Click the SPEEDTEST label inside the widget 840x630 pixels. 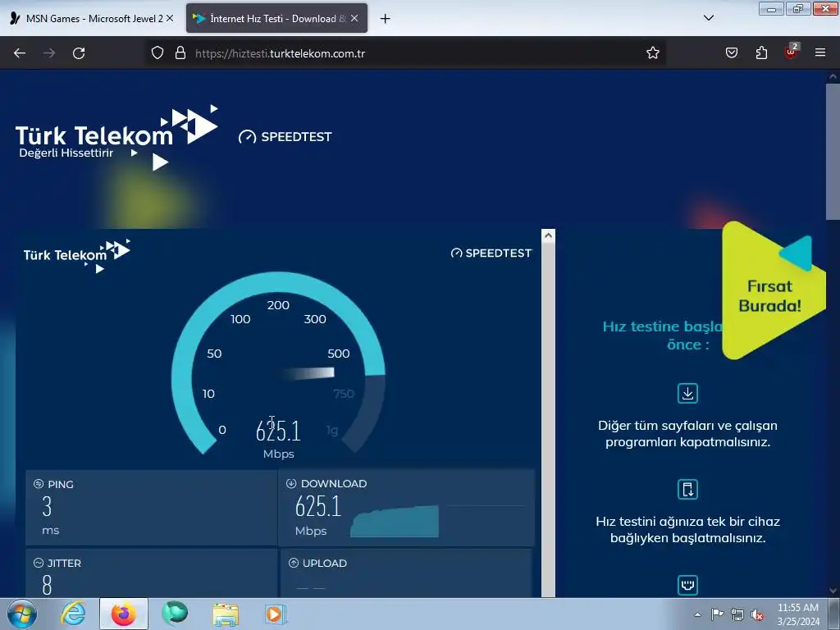[491, 253]
